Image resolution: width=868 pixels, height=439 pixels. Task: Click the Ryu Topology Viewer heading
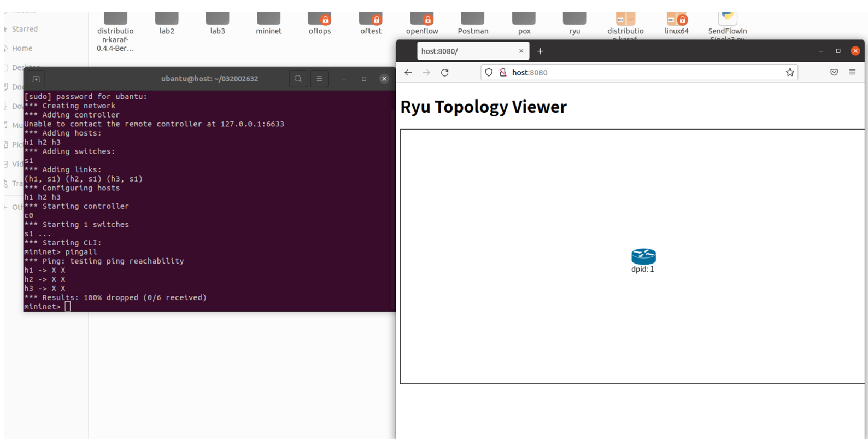483,107
